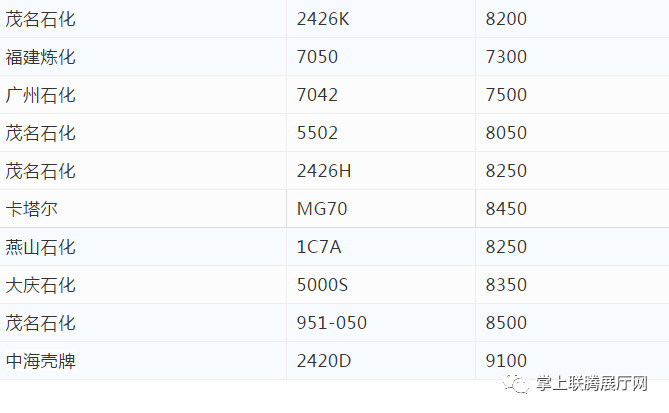The width and height of the screenshot is (669, 413).
Task: Click the 5502 grade cell
Action: pyautogui.click(x=381, y=133)
